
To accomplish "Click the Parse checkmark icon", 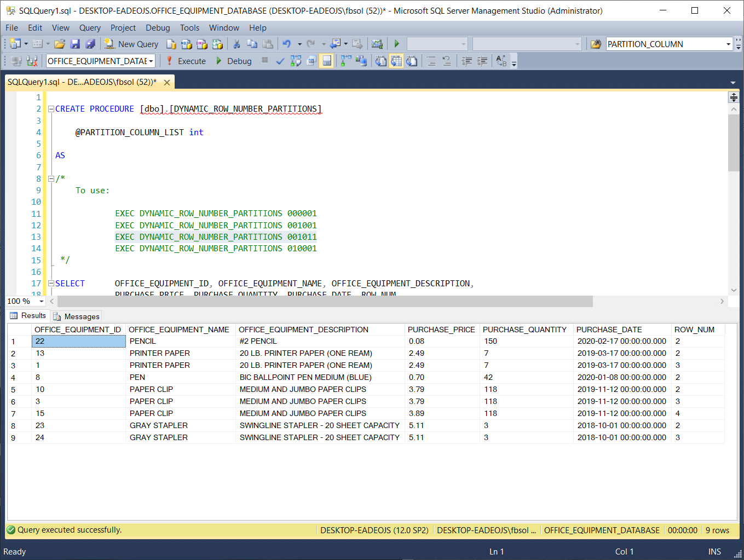I will coord(280,61).
